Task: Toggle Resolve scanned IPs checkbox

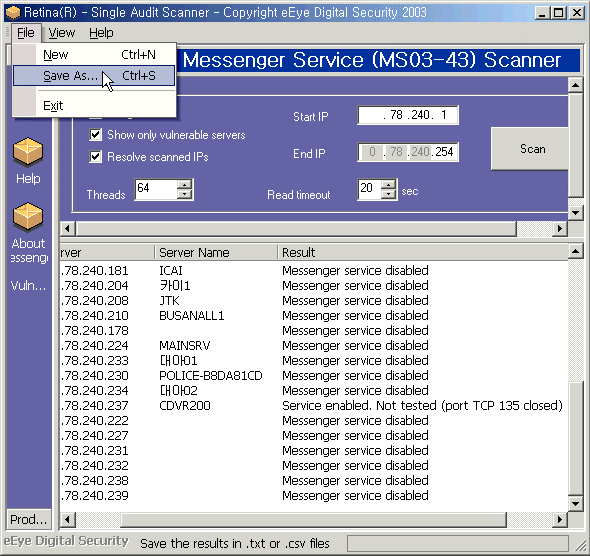Action: [x=96, y=156]
